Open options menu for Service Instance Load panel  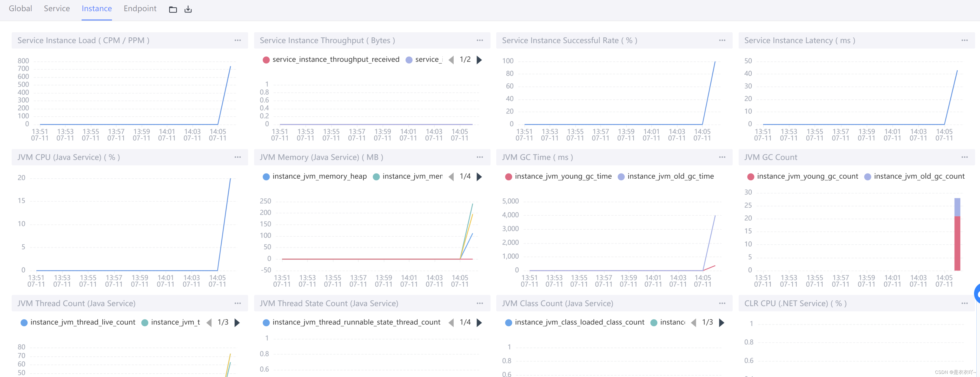[x=238, y=40]
